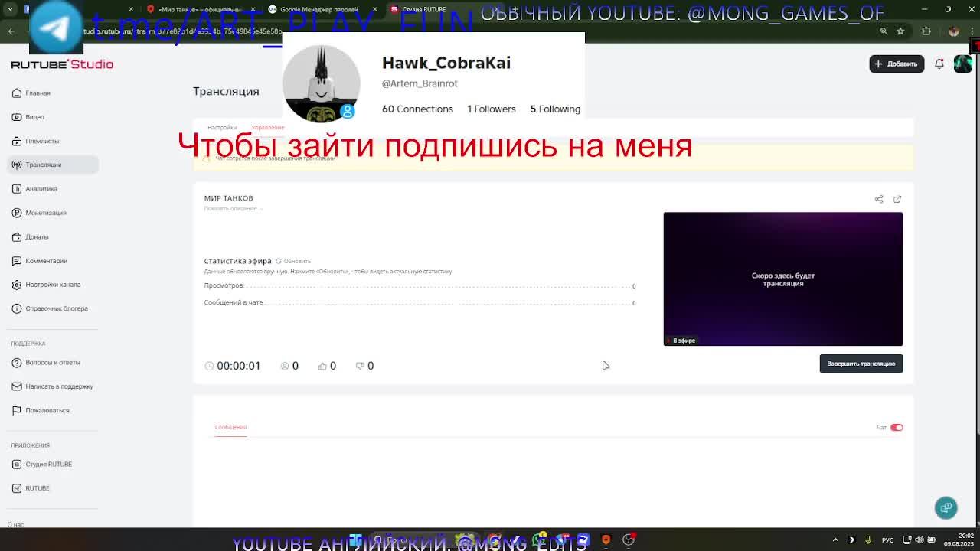Show hidden tray icons chevron
Screen dimensions: 980x551
click(835, 540)
